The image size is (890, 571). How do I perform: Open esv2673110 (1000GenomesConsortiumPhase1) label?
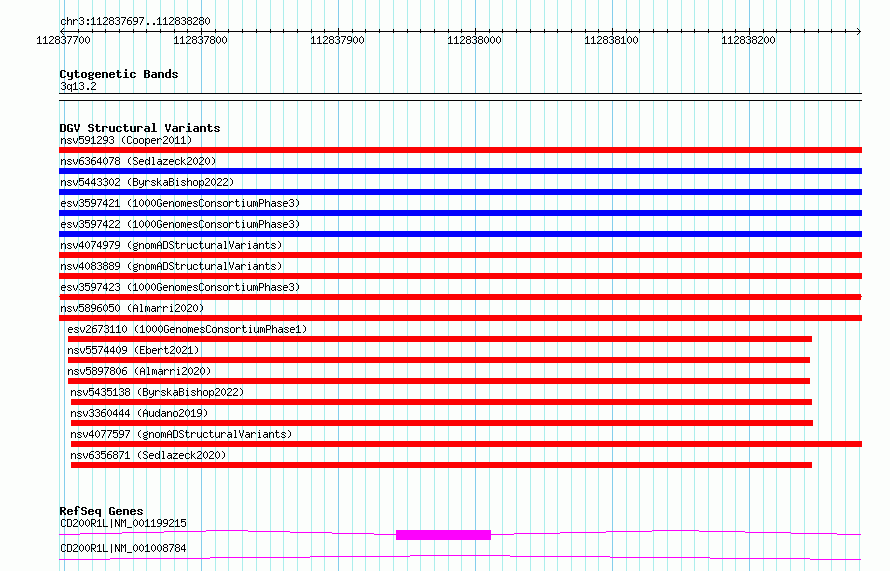pyautogui.click(x=187, y=329)
